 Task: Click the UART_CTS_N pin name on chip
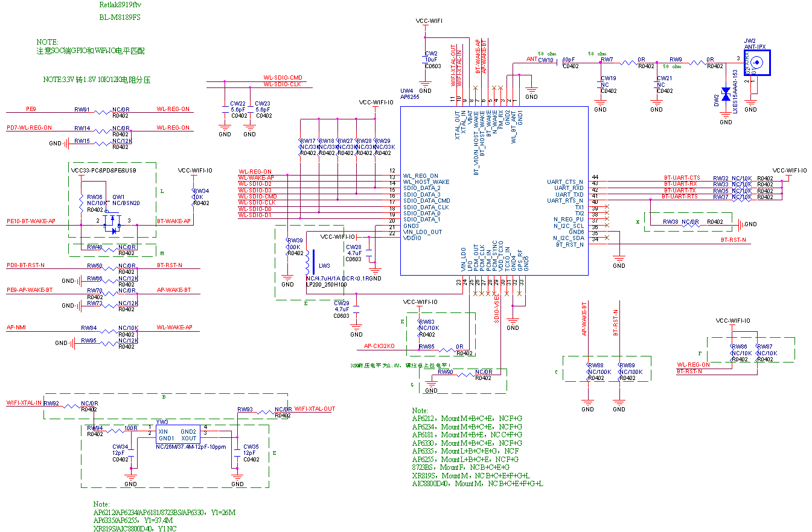point(565,182)
